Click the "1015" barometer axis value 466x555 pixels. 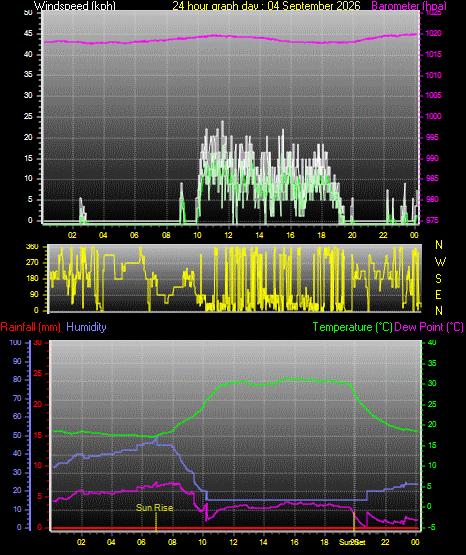tap(433, 54)
